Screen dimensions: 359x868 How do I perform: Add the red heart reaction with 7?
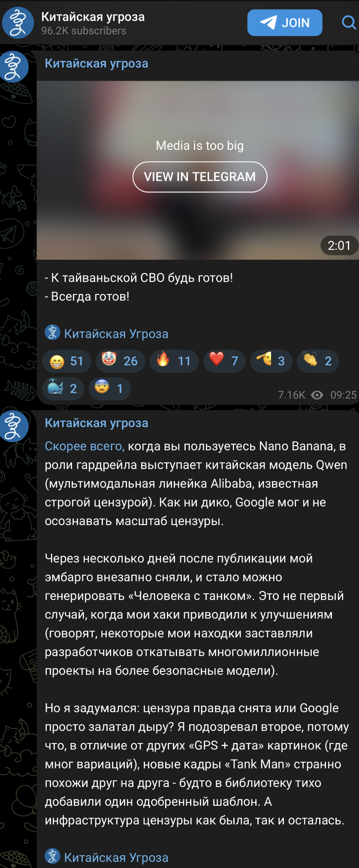(224, 361)
